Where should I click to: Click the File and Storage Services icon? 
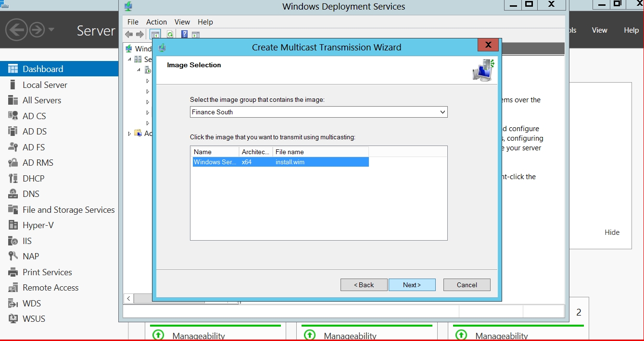(x=13, y=209)
